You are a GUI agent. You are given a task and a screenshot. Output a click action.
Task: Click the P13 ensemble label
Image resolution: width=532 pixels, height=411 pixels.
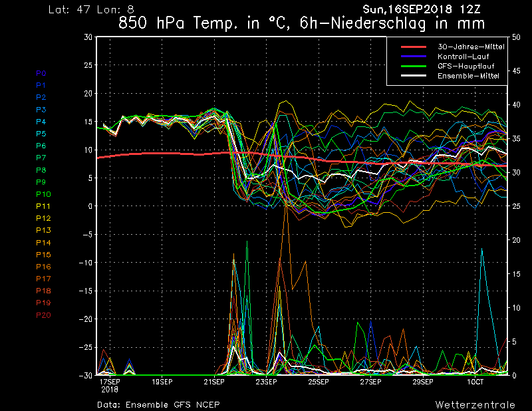pos(43,231)
